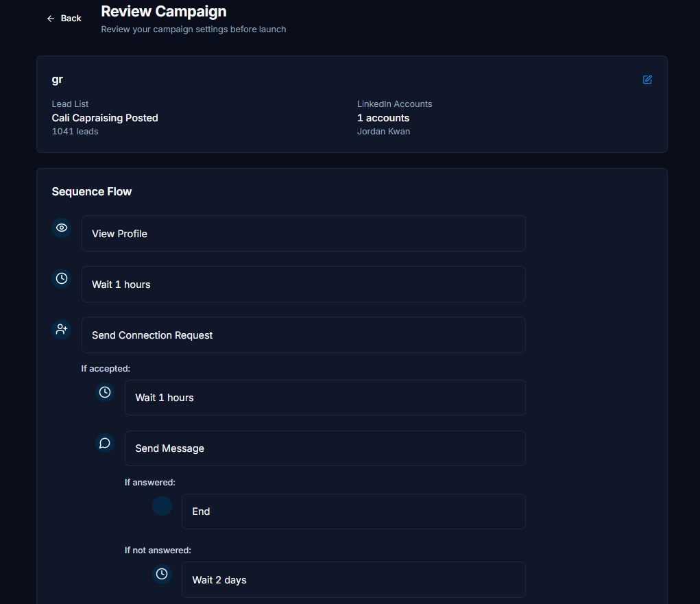Image resolution: width=700 pixels, height=604 pixels.
Task: Click the round marker beside the End step
Action: [162, 506]
